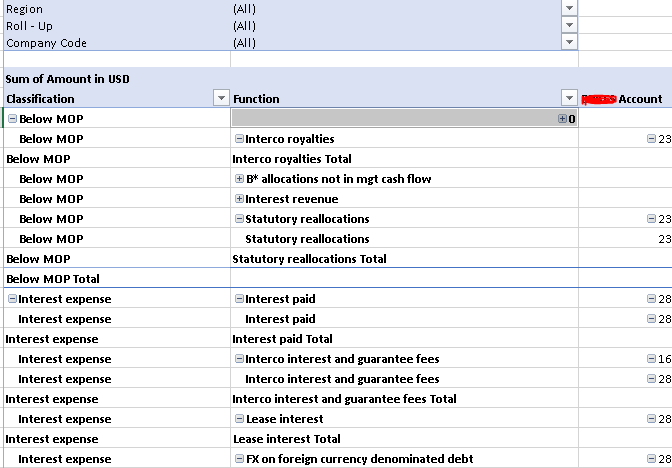672x468 pixels.
Task: Select the Sum of Amount in USD cell
Action: click(x=68, y=79)
